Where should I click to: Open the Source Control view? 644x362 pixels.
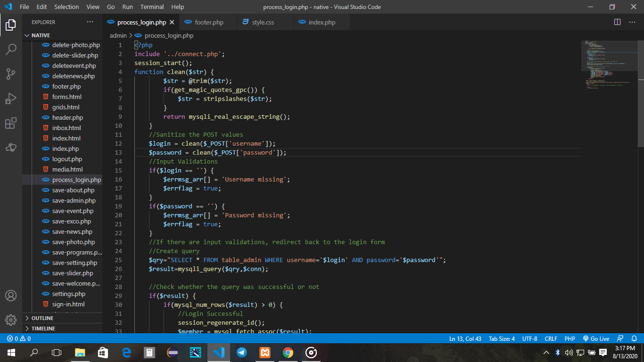pos(11,74)
